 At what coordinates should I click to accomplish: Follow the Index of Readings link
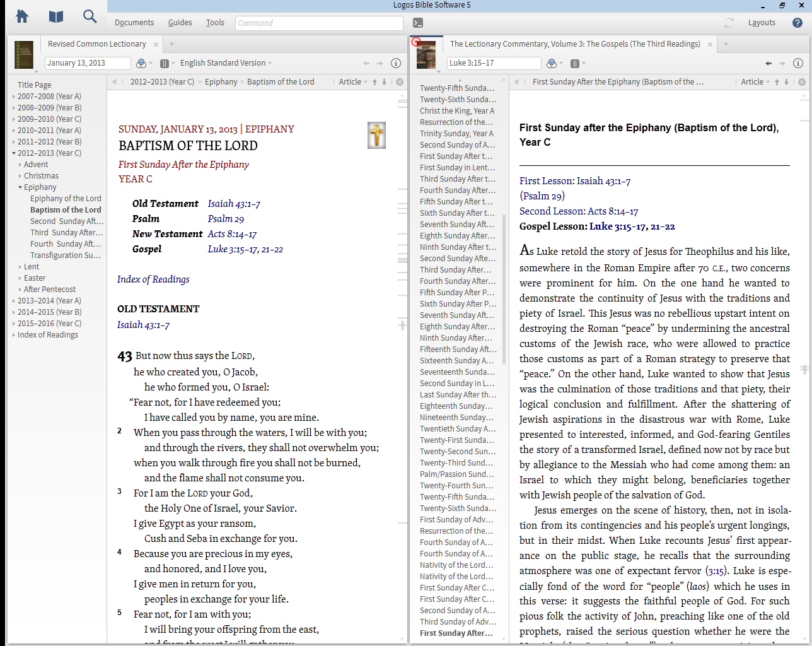pyautogui.click(x=153, y=279)
